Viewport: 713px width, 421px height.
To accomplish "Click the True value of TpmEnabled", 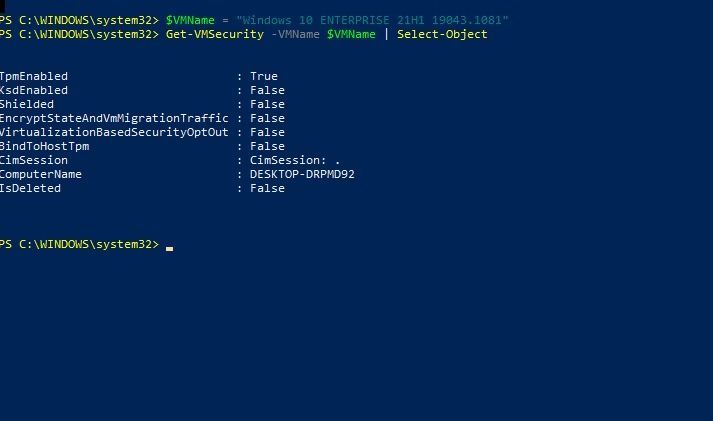I will click(x=264, y=77).
